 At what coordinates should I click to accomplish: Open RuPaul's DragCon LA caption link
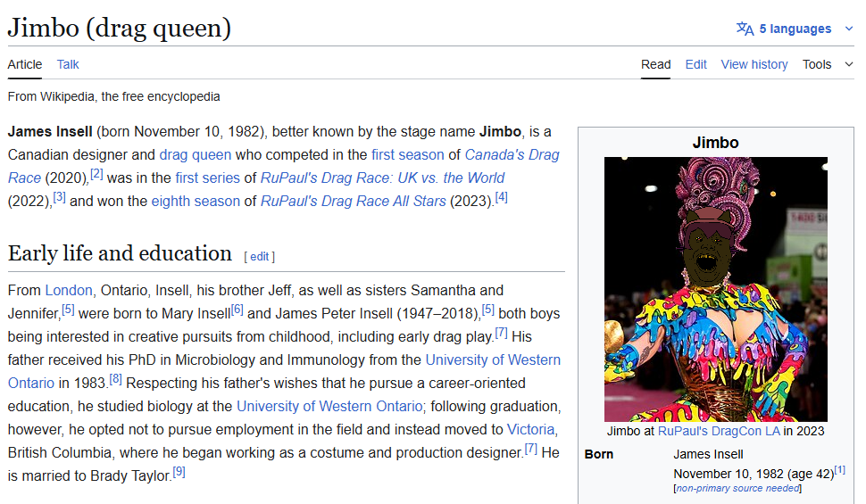coord(719,431)
